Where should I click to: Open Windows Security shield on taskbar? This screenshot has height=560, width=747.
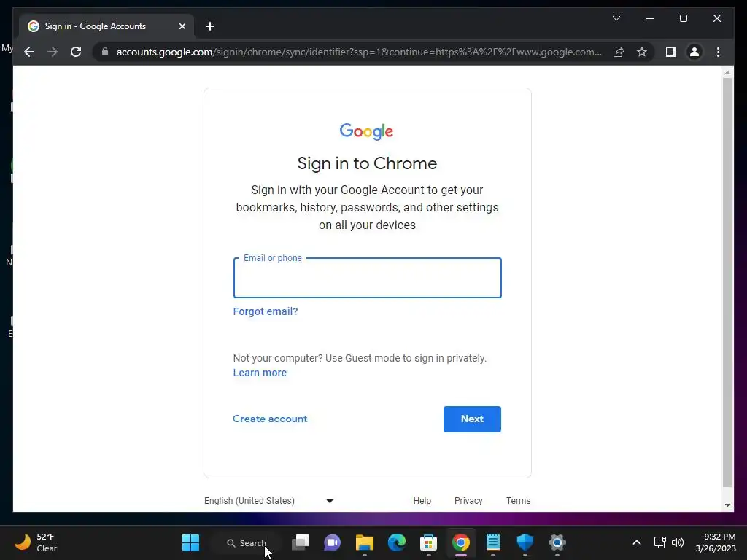coord(525,542)
